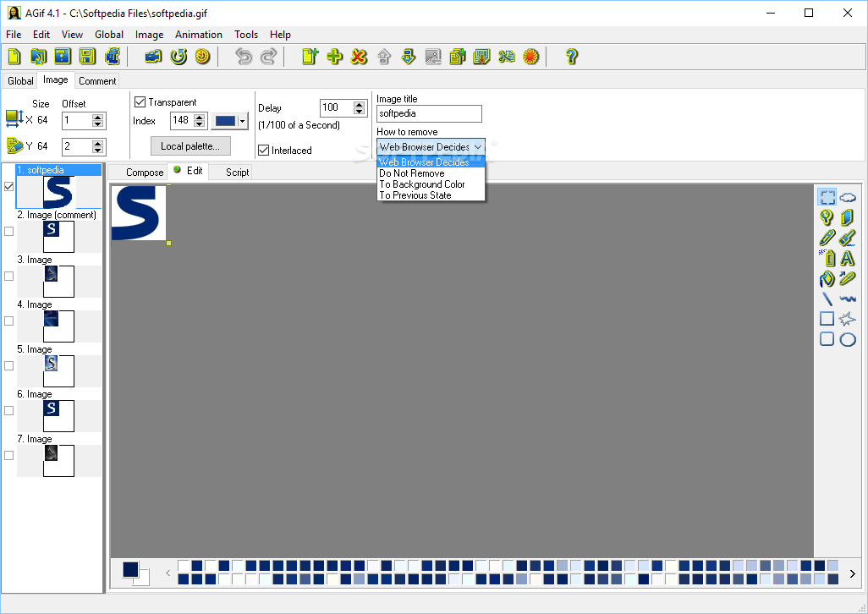Toggle the Interlaced checkbox

(263, 150)
